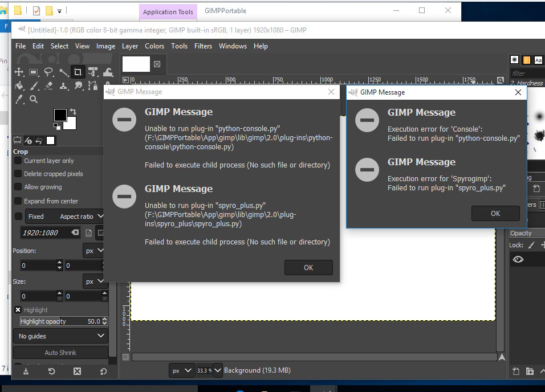Select the Rectangle Select tool
The image size is (545, 392).
coord(34,72)
